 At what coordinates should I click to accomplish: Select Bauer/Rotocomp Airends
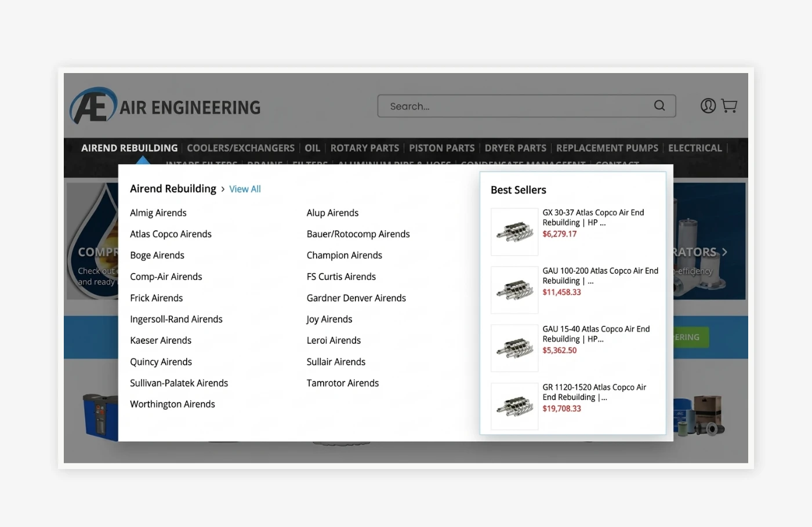[x=358, y=234]
